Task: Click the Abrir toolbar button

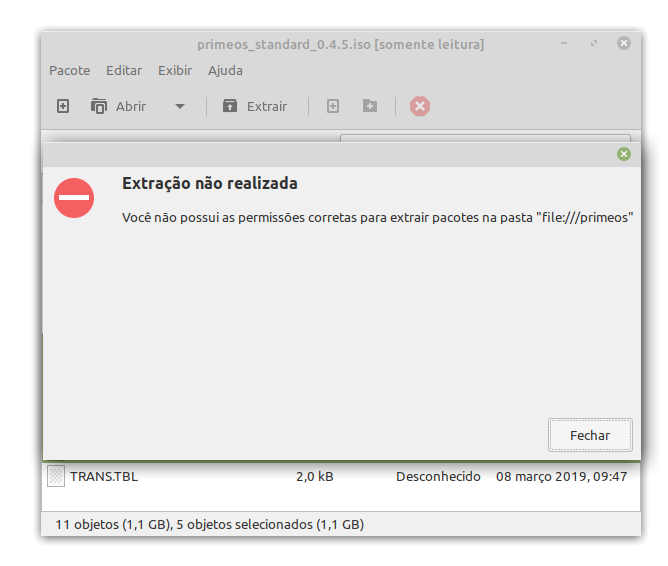Action: [119, 106]
